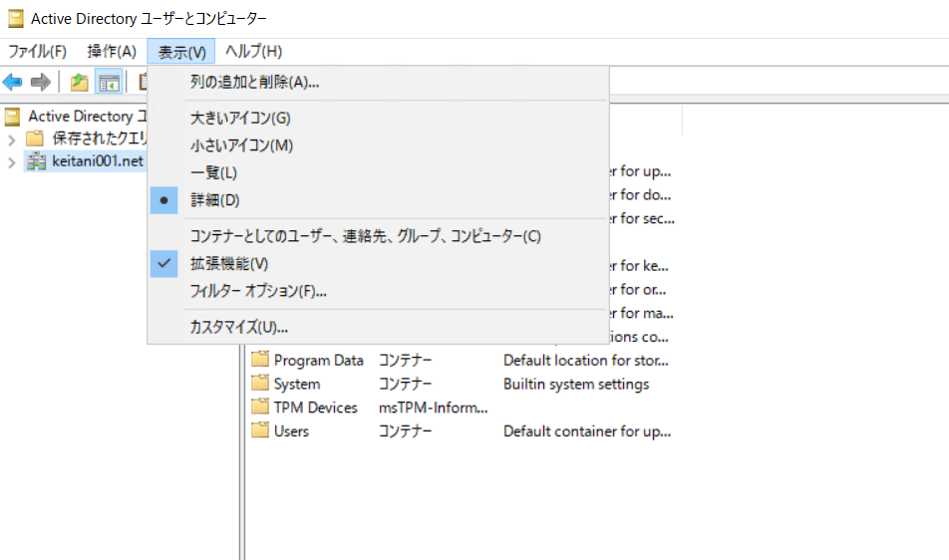949x560 pixels.
Task: Open the ファイル(F) menu
Action: 38,52
